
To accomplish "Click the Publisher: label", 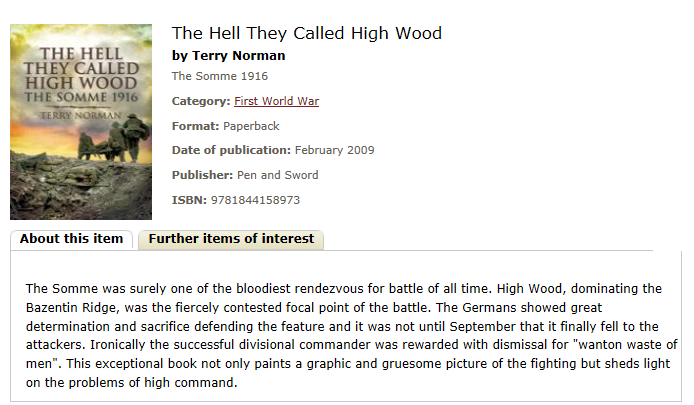I will (x=202, y=175).
